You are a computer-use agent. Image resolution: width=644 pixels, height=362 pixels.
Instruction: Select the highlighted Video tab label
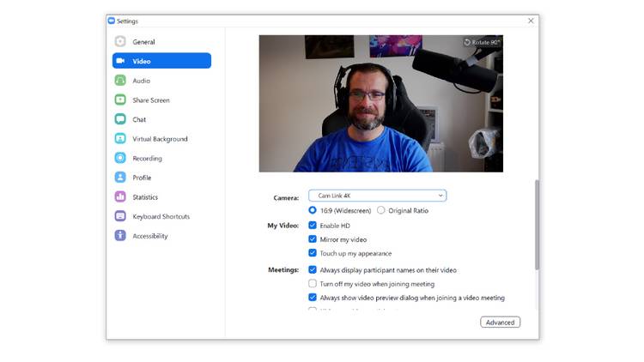point(142,61)
